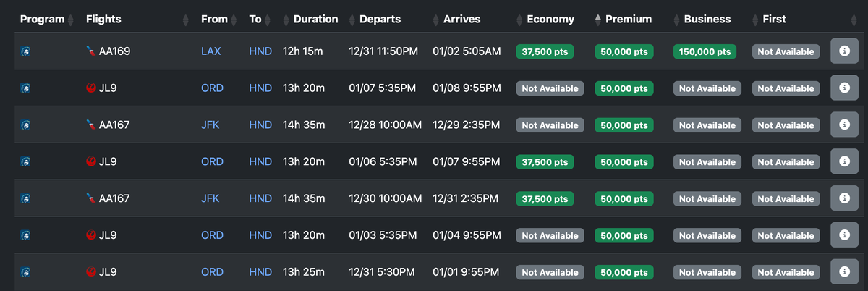Choose 37,500 pts Economy on JL9 01/06
This screenshot has height=291, width=868.
pyautogui.click(x=545, y=162)
